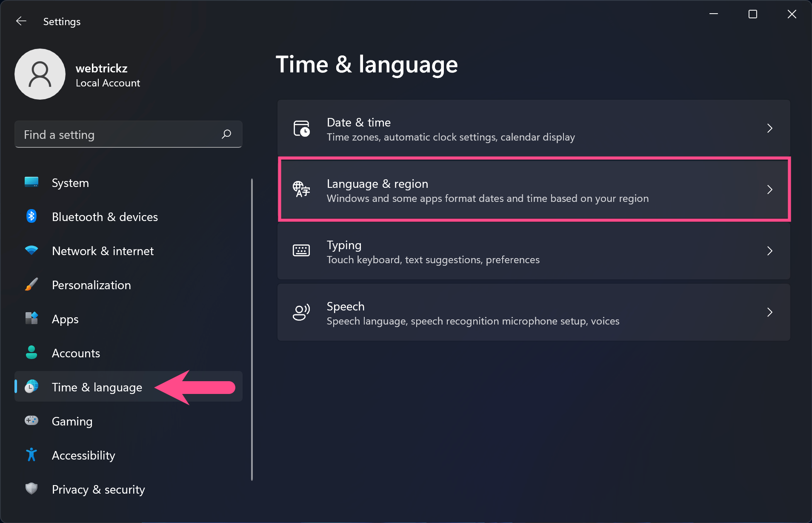This screenshot has width=812, height=523.
Task: Open Privacy & security section
Action: (98, 489)
